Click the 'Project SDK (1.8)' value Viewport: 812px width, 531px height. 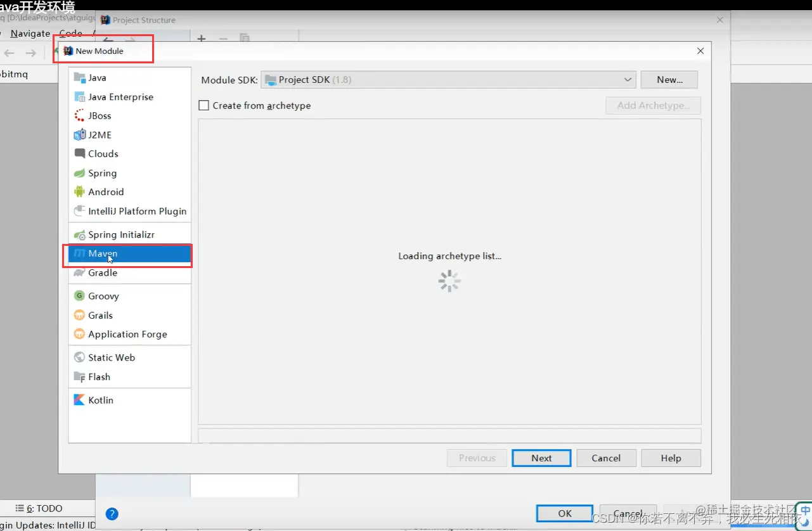[x=315, y=80]
